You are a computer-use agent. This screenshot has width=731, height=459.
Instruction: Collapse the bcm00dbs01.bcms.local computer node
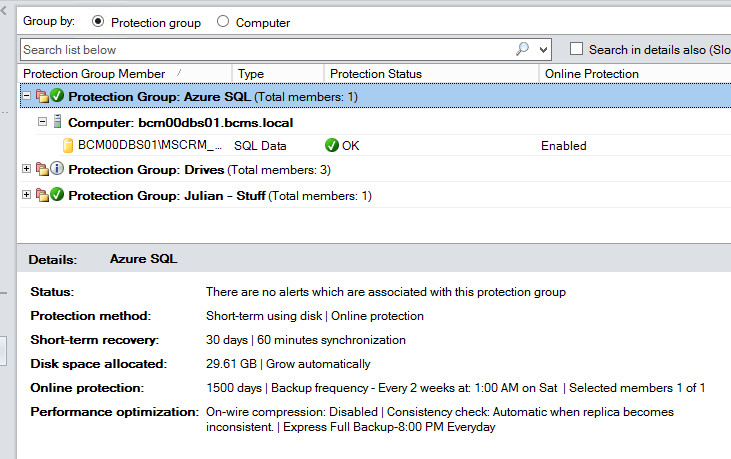(42, 122)
